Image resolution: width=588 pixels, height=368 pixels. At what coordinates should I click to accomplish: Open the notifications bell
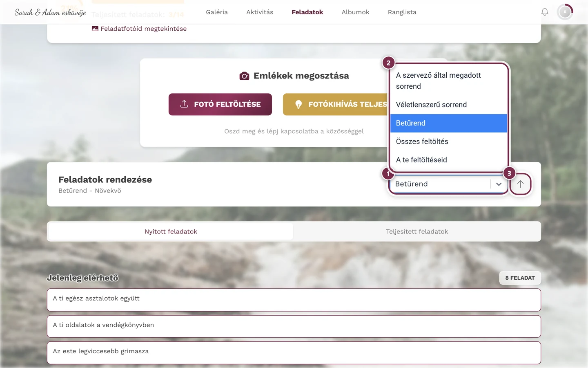click(545, 12)
